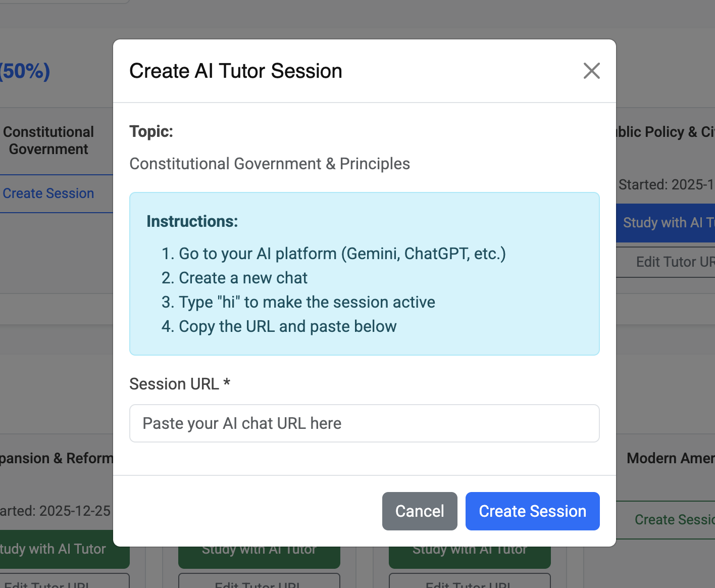715x588 pixels.
Task: Click the Session URL field label
Action: coord(179,384)
